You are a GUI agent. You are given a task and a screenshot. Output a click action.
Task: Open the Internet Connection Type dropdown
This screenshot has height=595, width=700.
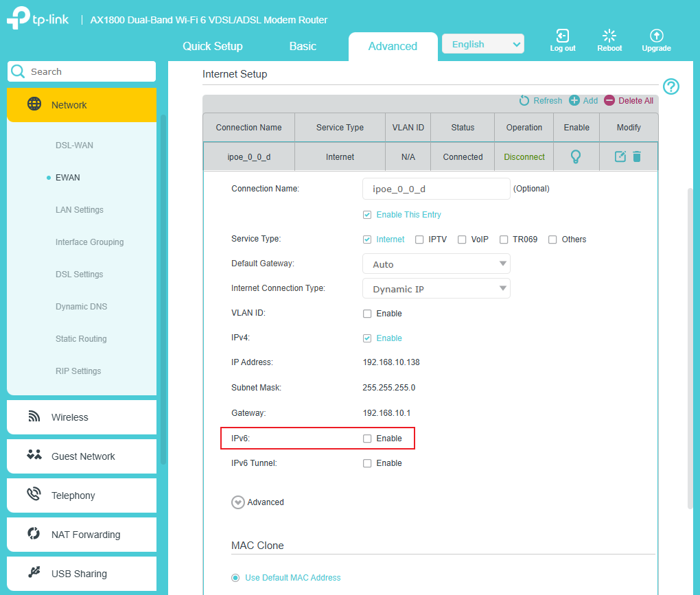click(x=436, y=288)
